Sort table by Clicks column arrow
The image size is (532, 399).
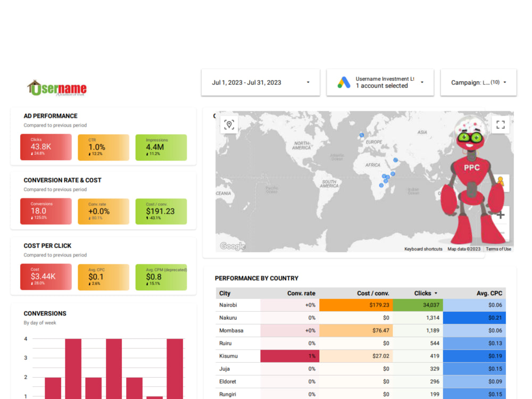click(x=436, y=293)
